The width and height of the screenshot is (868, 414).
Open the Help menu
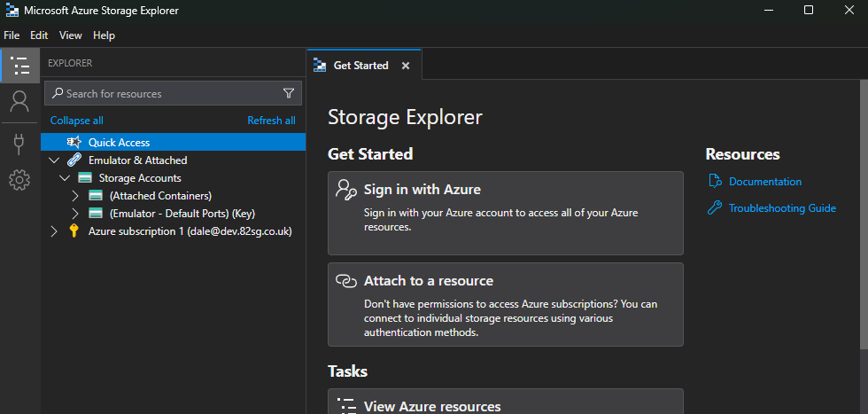(x=105, y=35)
